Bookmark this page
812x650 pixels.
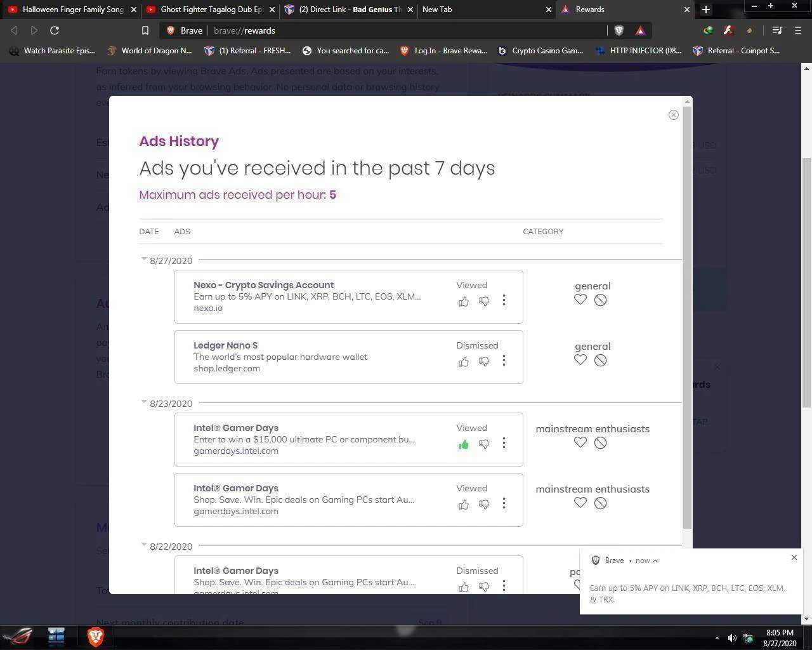pyautogui.click(x=145, y=30)
